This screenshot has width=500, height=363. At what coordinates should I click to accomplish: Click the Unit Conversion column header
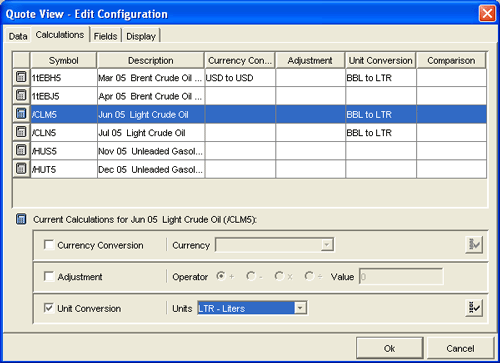click(x=381, y=60)
